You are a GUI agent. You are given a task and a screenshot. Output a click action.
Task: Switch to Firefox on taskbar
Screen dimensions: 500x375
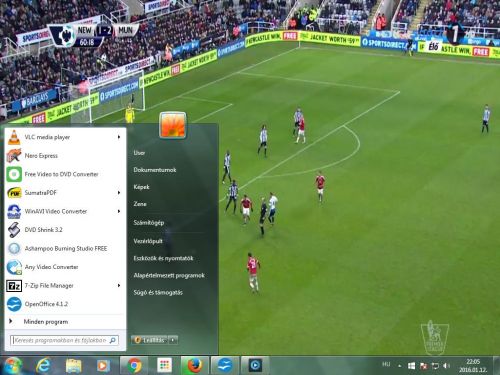[195, 366]
